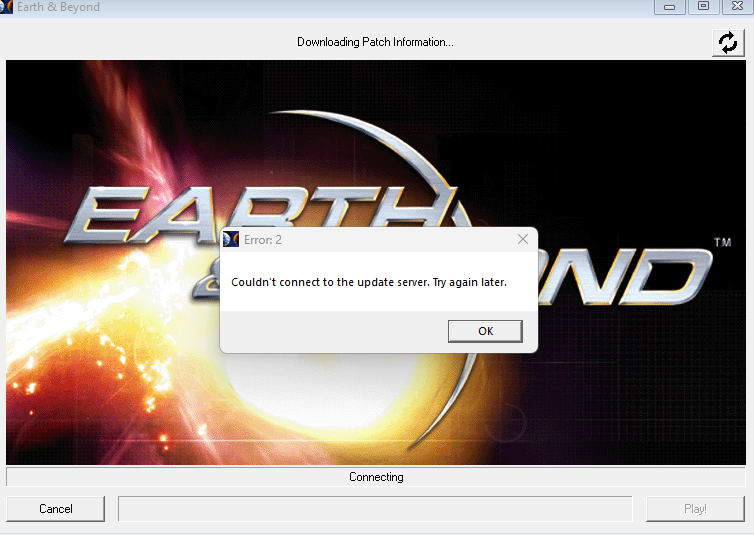Click the Earth & Beyond title text
The image size is (754, 535).
58,7
